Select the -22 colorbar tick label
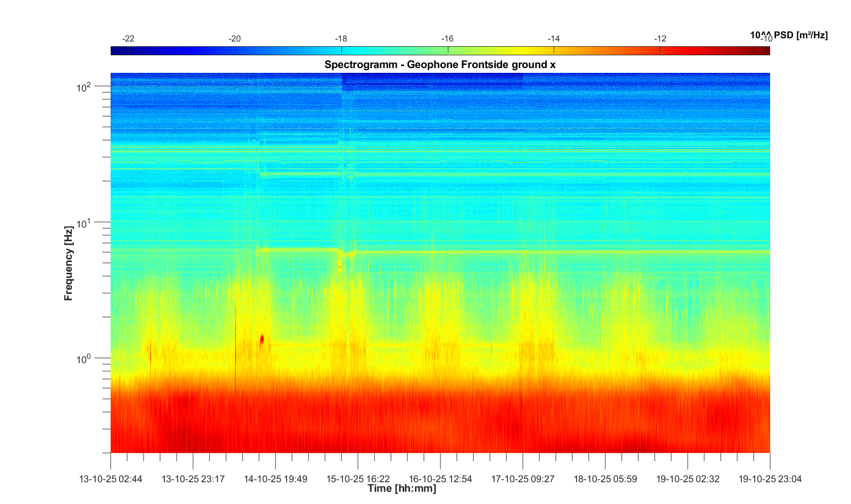Viewport: 851px width, 504px height. pyautogui.click(x=128, y=39)
